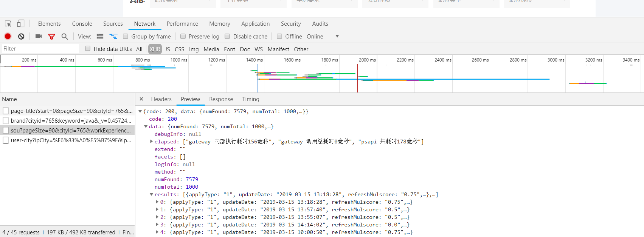Show the Response tab of the request

(x=221, y=99)
